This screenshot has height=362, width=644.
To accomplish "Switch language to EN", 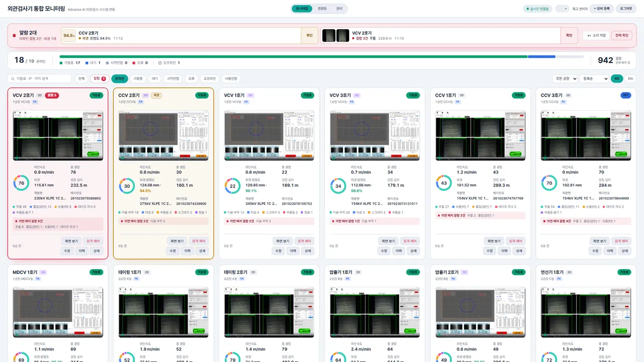I will point(630,78).
